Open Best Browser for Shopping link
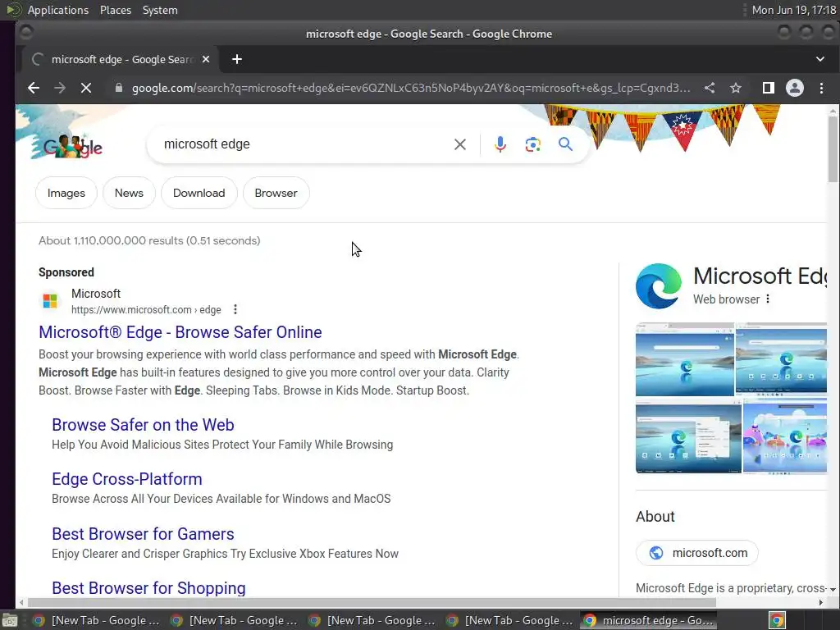The height and width of the screenshot is (630, 840). tap(149, 588)
